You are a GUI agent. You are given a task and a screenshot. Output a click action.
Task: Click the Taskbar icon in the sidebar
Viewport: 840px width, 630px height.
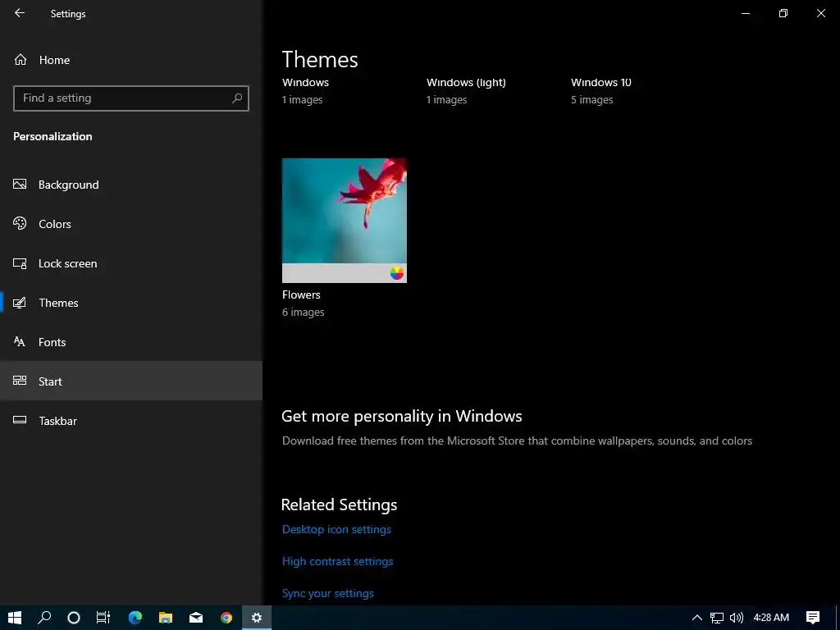[20, 420]
